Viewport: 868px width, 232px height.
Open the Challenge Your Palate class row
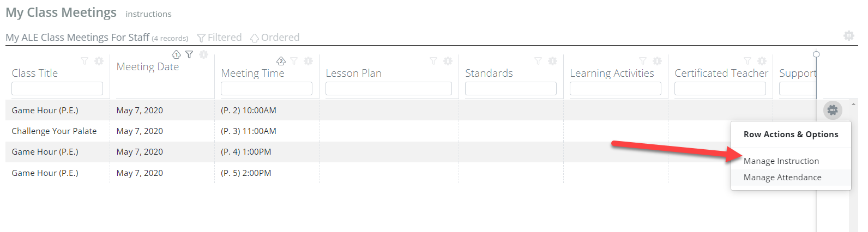[x=54, y=131]
